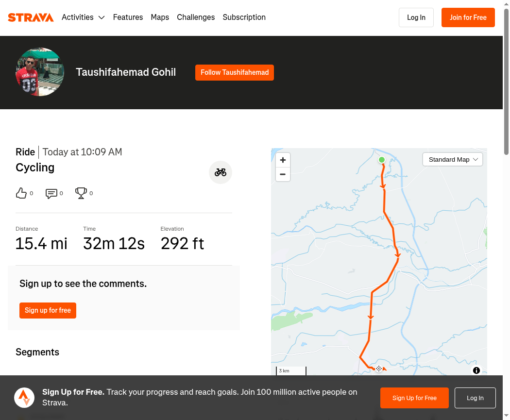Open the map info icon
510x420 pixels.
[x=476, y=370]
